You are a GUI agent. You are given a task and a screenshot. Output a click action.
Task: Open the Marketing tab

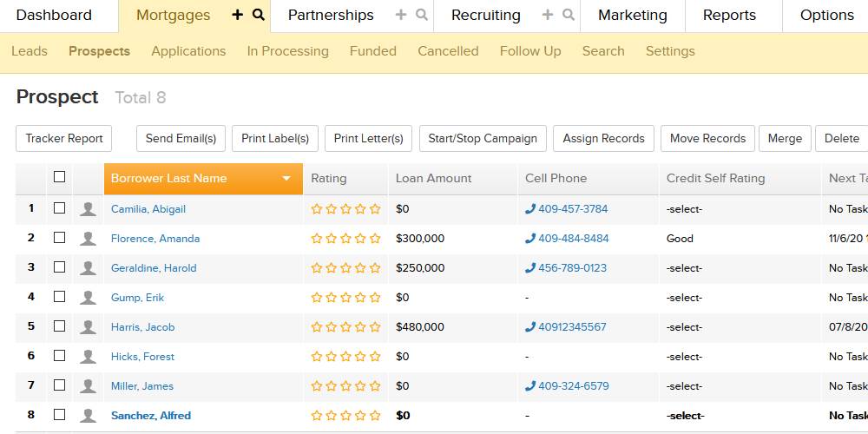[633, 15]
